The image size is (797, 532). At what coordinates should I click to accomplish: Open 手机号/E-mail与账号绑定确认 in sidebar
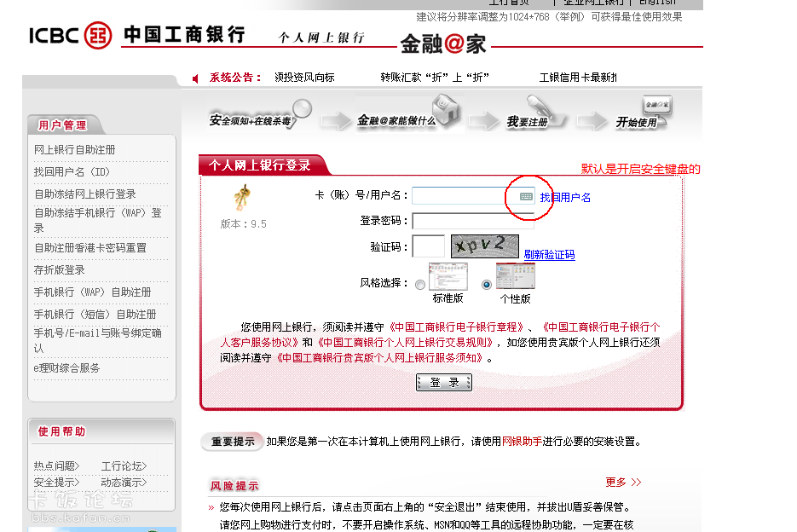[98, 340]
